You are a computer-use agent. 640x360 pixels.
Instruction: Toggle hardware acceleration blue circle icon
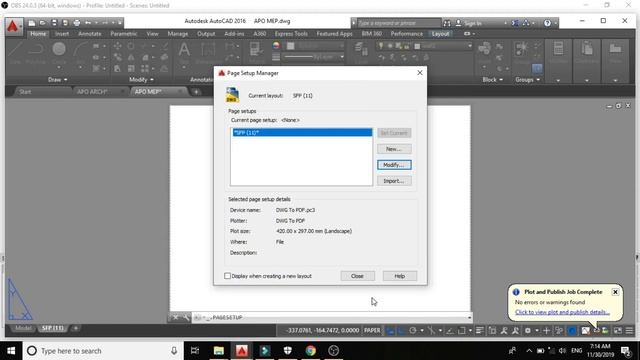(x=572, y=330)
